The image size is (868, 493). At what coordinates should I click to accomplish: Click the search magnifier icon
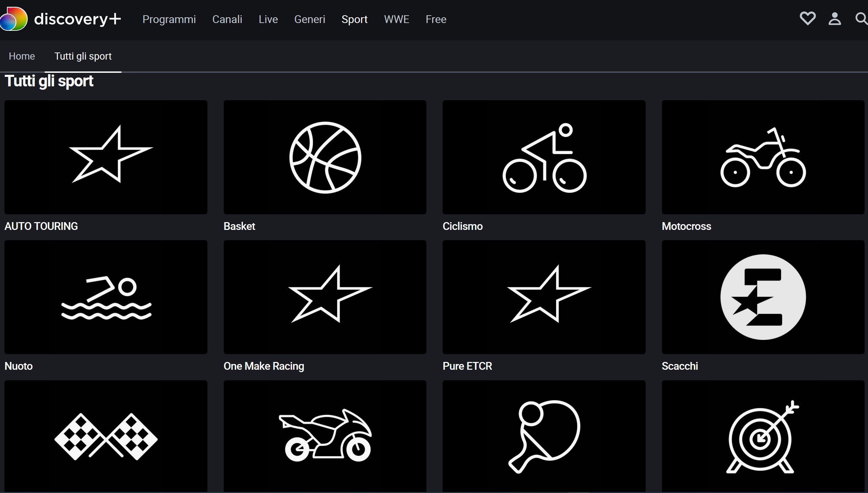pos(861,19)
